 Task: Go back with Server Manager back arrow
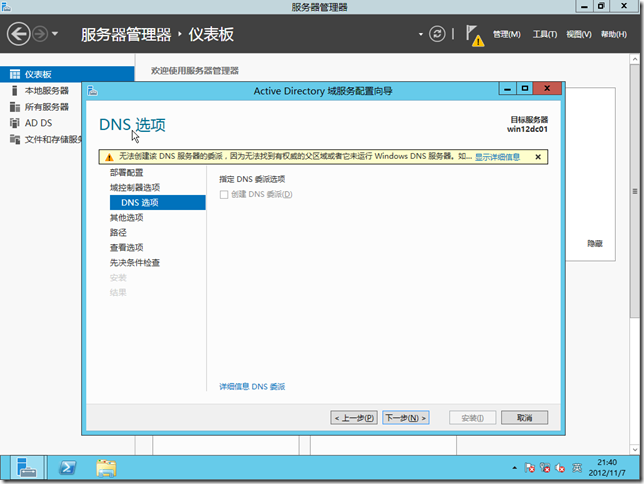click(18, 34)
